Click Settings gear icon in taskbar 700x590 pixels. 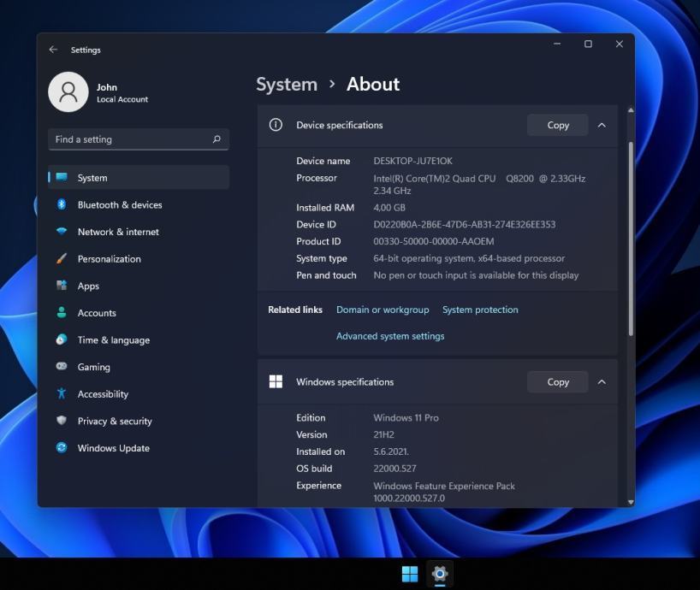440,574
